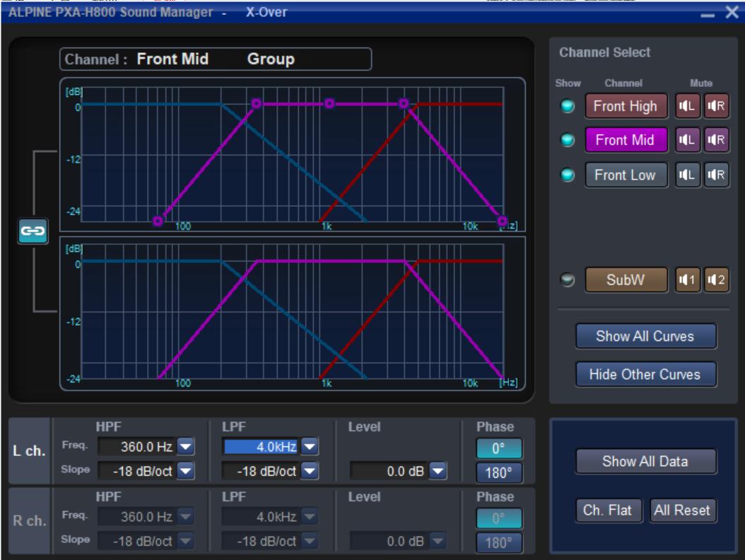Click the middle purple curve handle

click(x=329, y=104)
